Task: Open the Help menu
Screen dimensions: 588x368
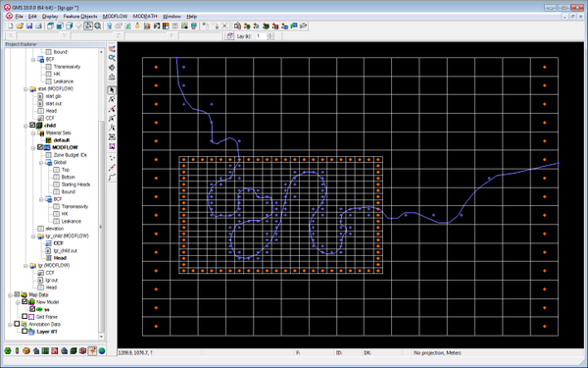Action: (x=192, y=16)
